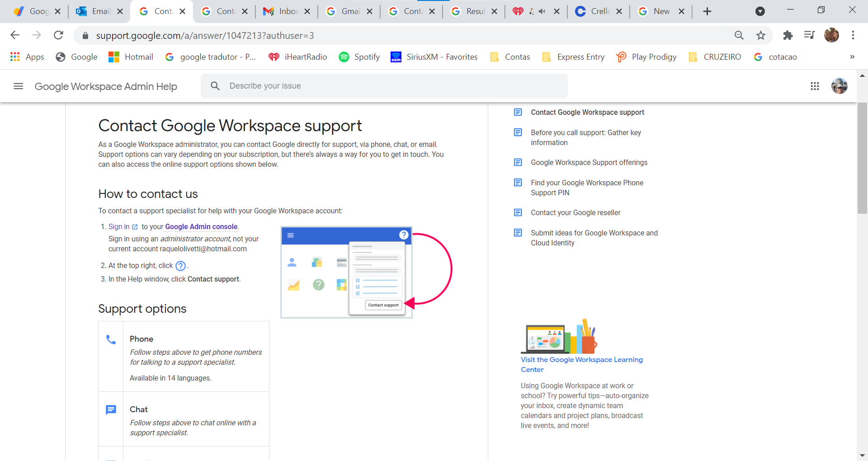
Task: Open media control playlist icon
Action: pos(809,35)
